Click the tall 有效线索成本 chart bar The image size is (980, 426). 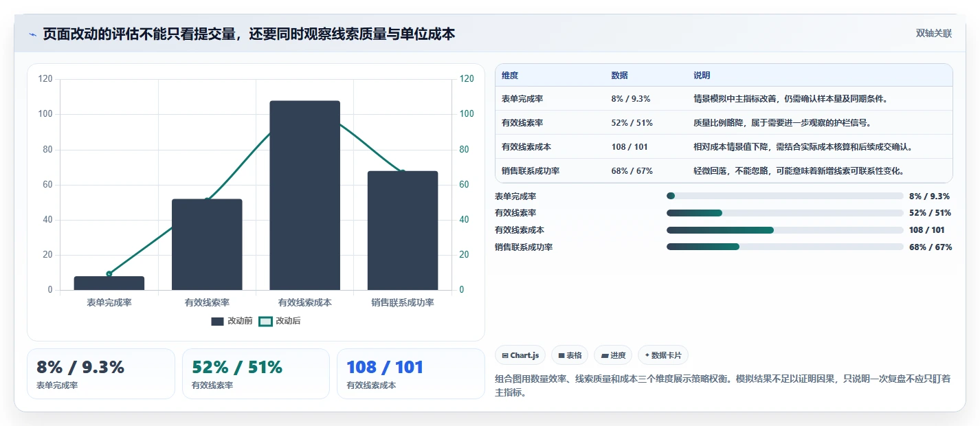point(304,195)
